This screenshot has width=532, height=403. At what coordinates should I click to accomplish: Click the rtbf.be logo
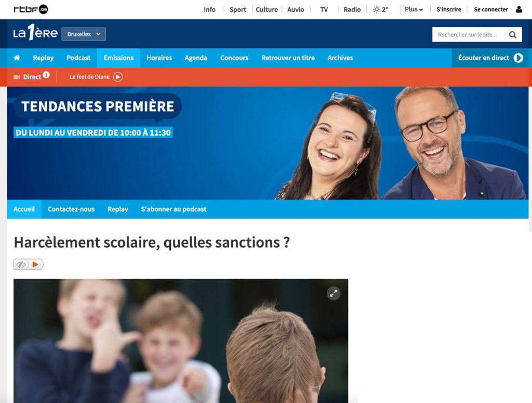31,9
